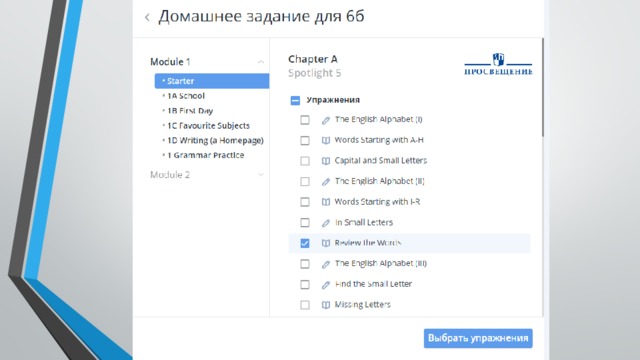This screenshot has width=640, height=360.
Task: Click Capital and Small Letters title
Action: (380, 160)
